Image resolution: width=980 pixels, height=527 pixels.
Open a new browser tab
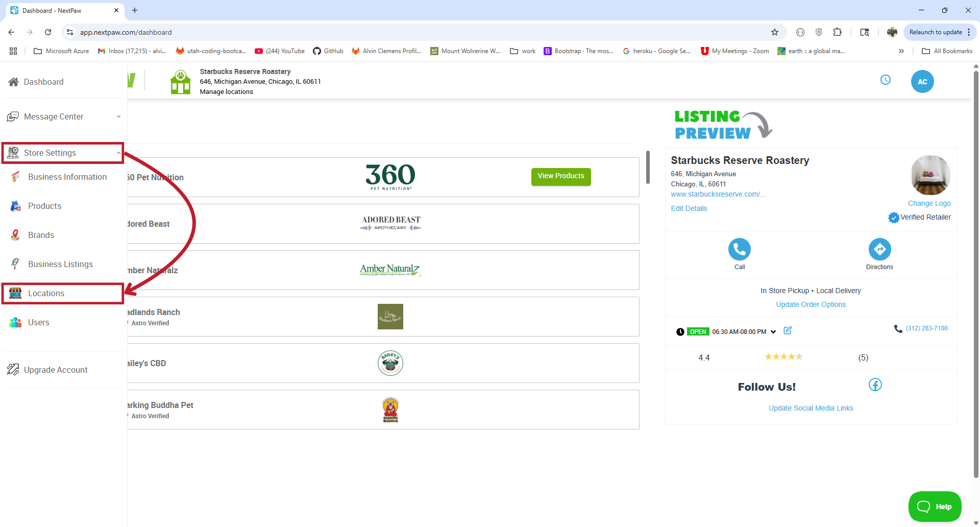point(135,10)
